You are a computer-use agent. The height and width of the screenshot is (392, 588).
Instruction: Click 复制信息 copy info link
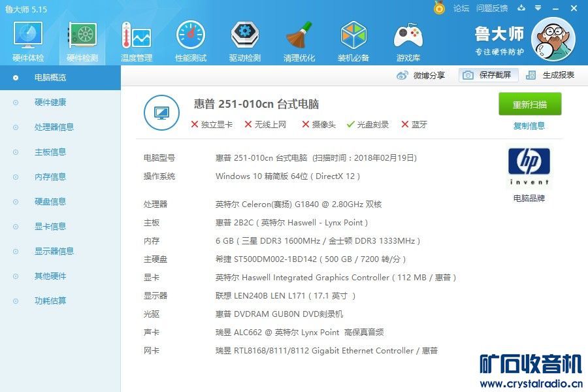[x=529, y=125]
